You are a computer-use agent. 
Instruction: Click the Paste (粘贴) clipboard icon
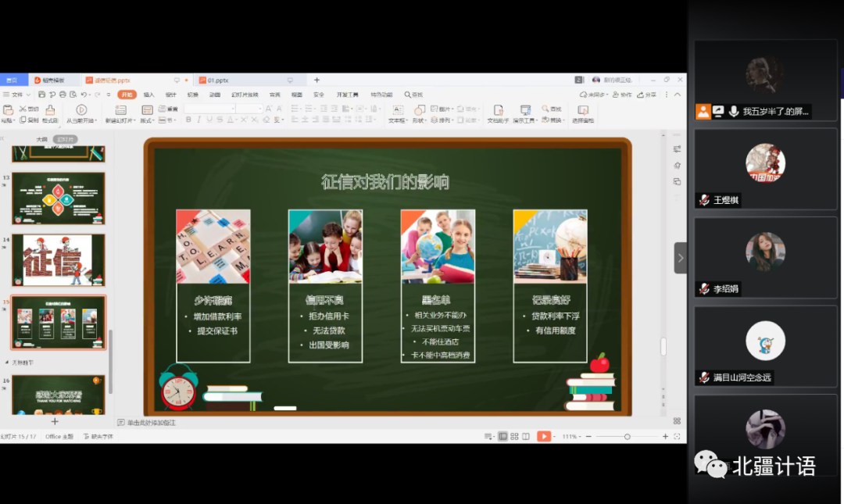pos(8,110)
